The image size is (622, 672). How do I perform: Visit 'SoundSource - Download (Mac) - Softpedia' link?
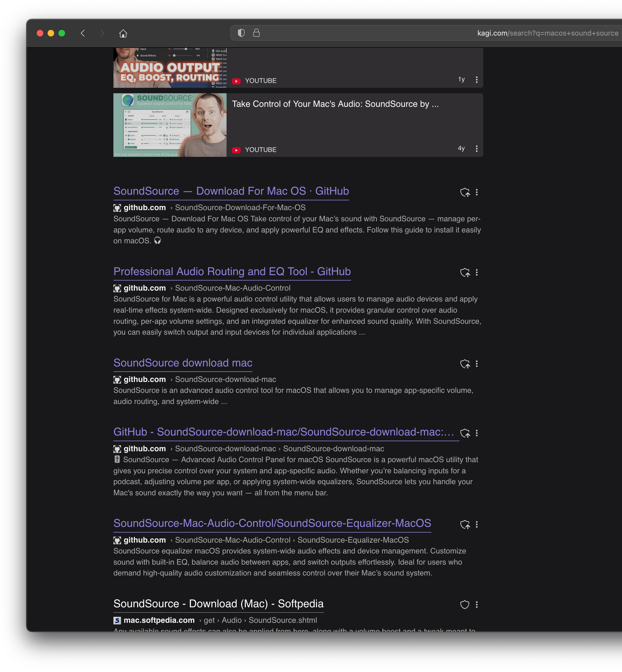(218, 603)
